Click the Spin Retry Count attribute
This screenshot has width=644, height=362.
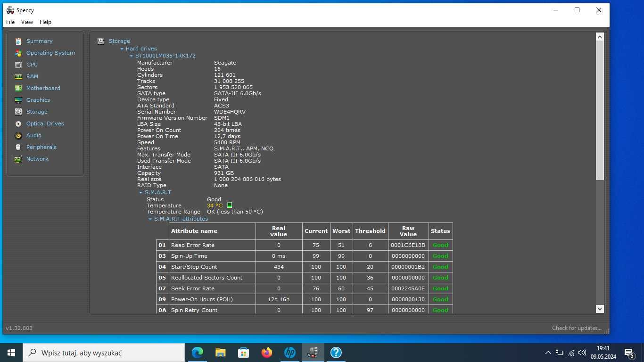pos(194,310)
